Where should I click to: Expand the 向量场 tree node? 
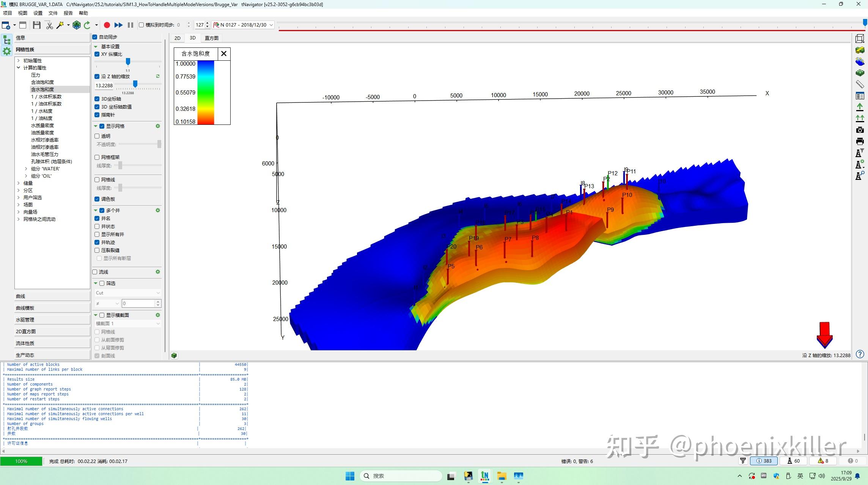click(18, 212)
